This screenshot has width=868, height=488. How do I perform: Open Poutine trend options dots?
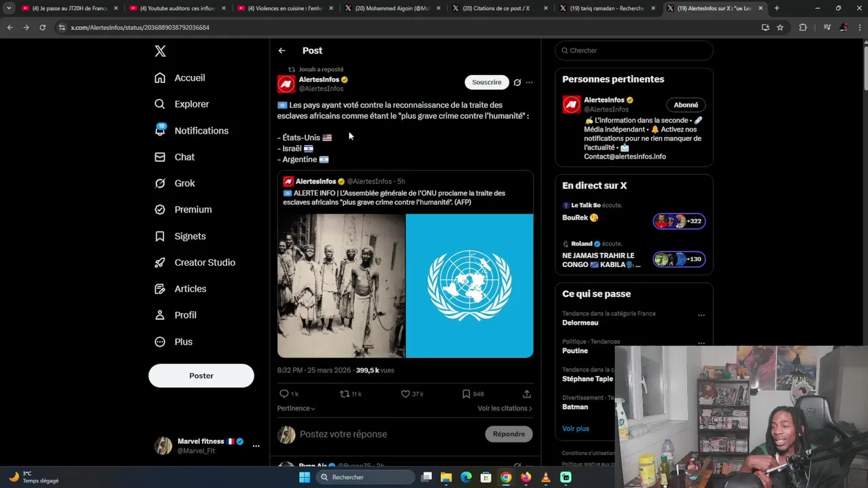pos(701,343)
